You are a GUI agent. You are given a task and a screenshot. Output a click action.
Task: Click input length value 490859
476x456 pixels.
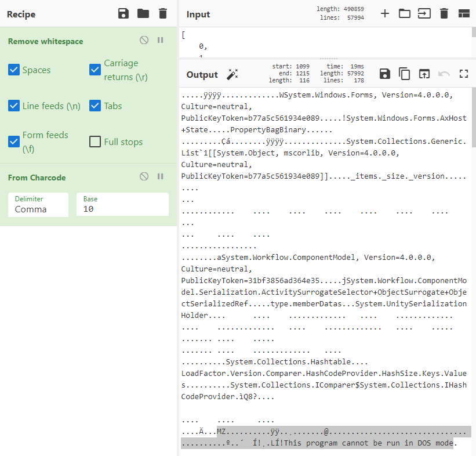pyautogui.click(x=354, y=9)
